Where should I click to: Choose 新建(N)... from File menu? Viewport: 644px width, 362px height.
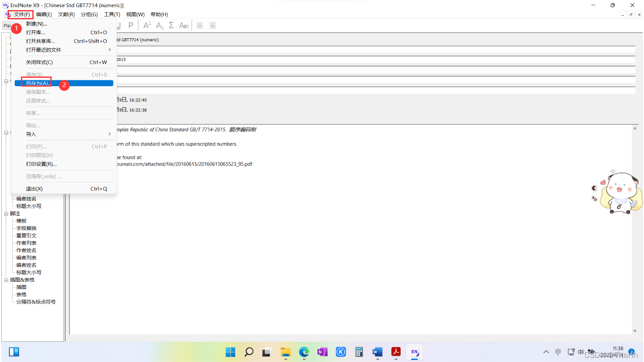coord(64,24)
